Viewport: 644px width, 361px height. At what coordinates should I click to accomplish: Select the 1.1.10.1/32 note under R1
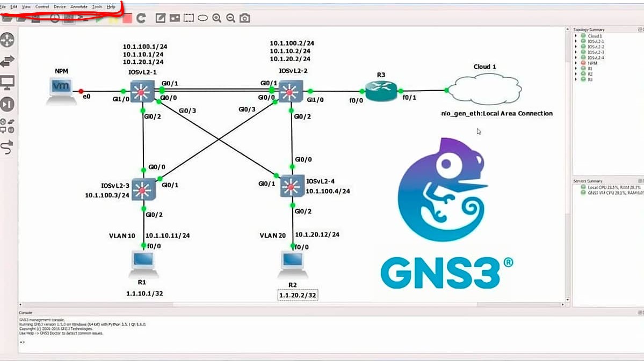[x=144, y=294]
